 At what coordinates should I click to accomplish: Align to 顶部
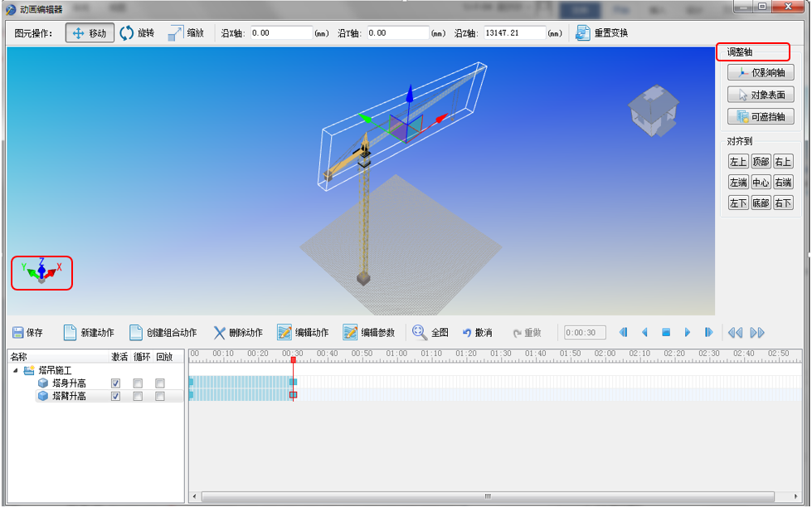(761, 162)
